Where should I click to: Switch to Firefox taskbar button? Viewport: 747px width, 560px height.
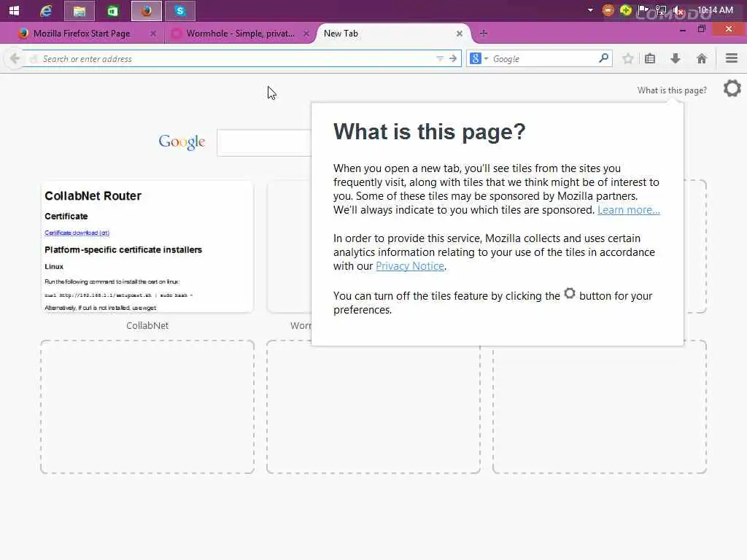pyautogui.click(x=146, y=11)
